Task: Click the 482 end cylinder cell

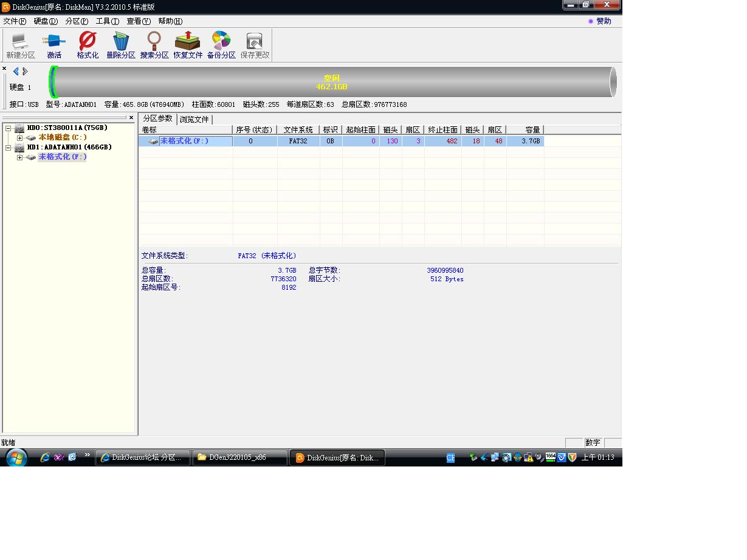Action: tap(443, 141)
